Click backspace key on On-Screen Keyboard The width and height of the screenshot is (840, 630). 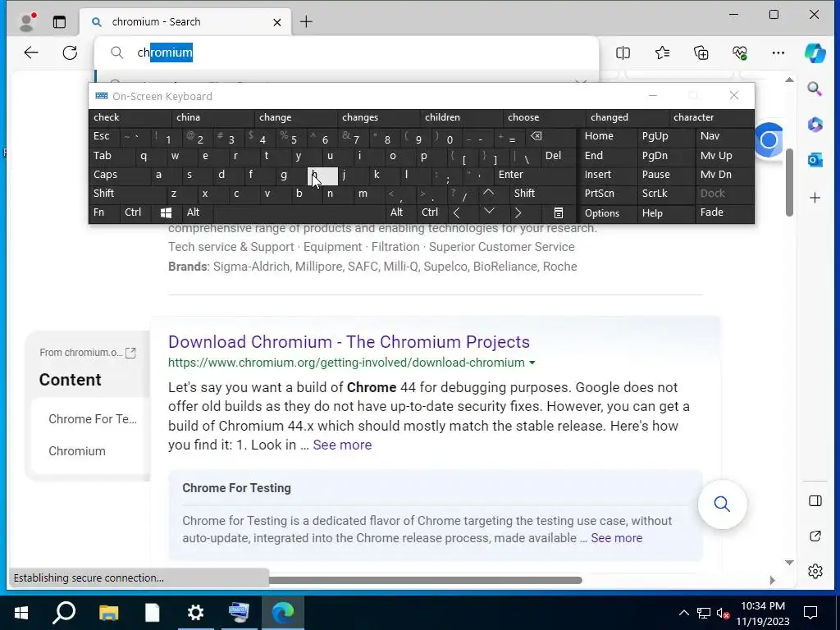point(536,137)
